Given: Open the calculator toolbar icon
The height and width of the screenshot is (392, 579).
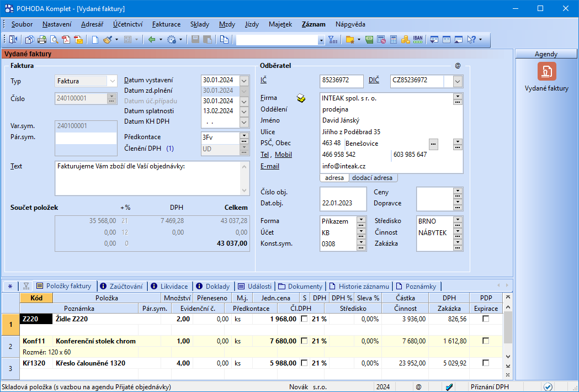Looking at the screenshot, I should coord(394,40).
